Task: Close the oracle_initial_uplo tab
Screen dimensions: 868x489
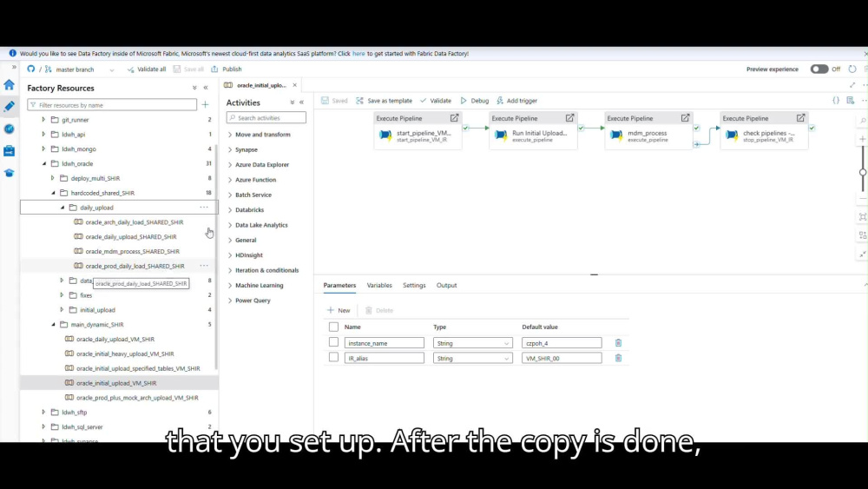Action: (294, 85)
